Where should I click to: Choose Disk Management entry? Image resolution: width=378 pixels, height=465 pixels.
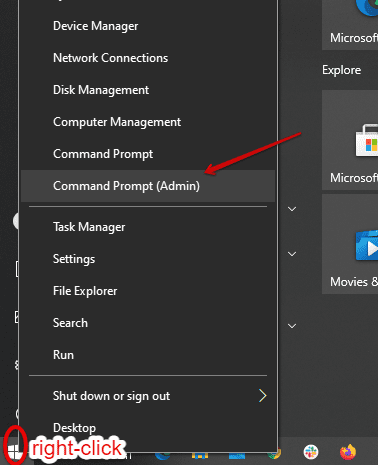pos(148,90)
